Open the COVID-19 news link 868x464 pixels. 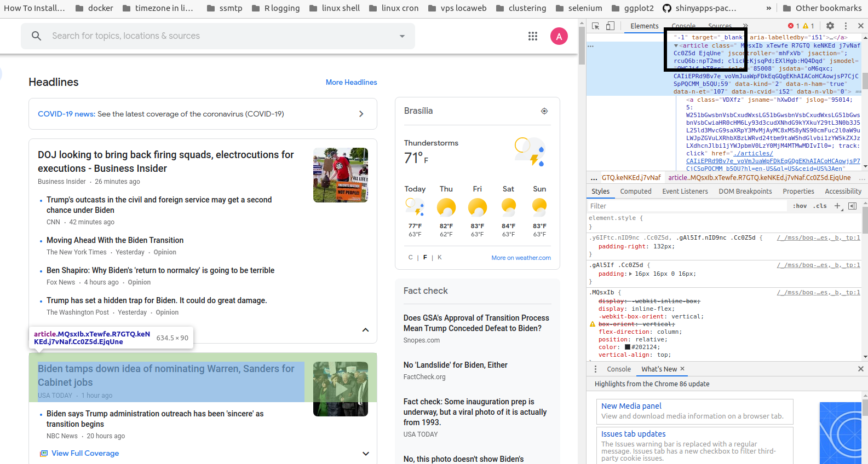[66, 114]
